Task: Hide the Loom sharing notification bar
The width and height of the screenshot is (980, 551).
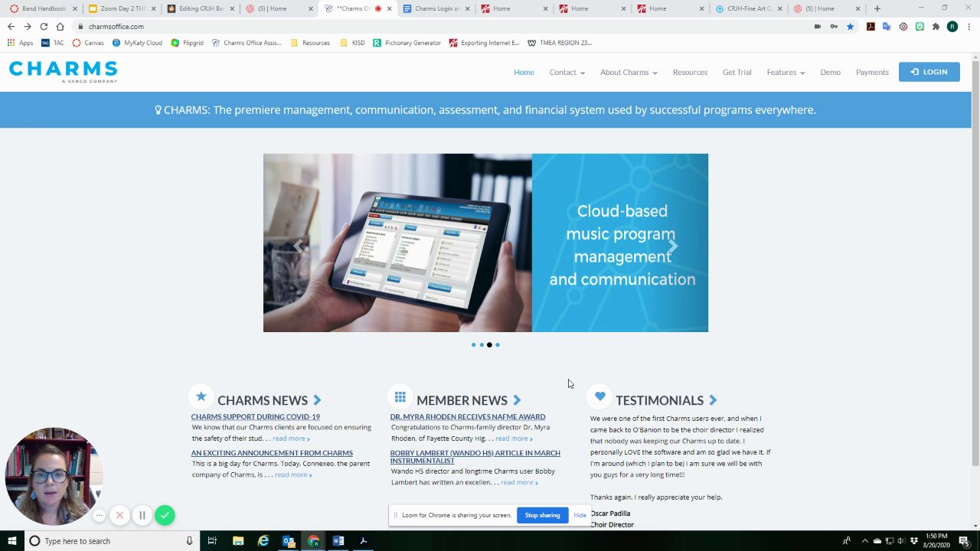Action: pyautogui.click(x=580, y=515)
